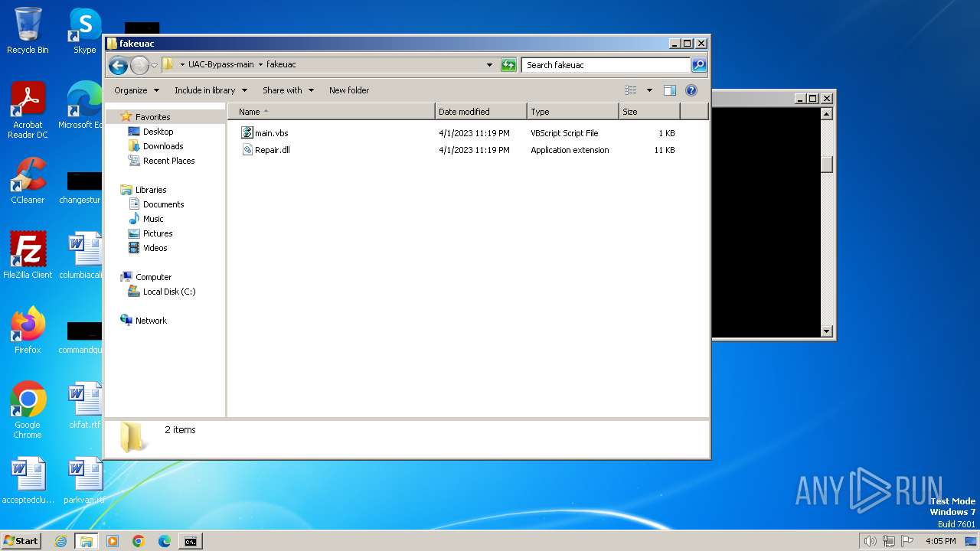
Task: Click the 4:05 PM taskbar clock
Action: 940,541
